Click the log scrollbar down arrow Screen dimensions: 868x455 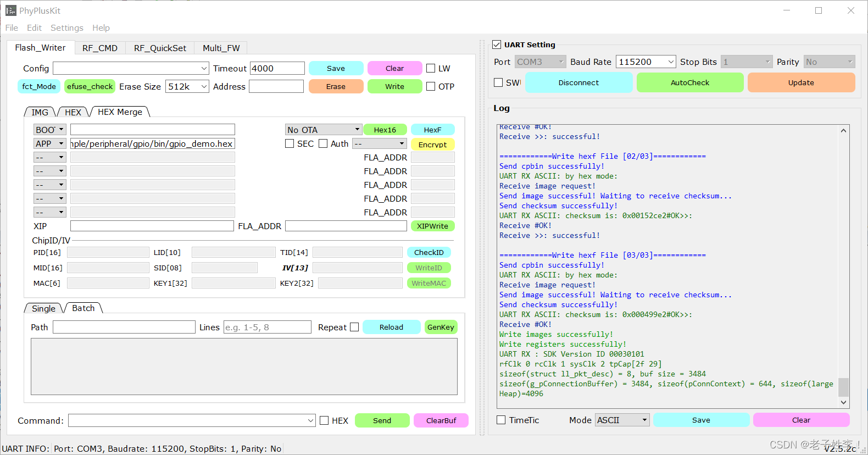point(844,402)
